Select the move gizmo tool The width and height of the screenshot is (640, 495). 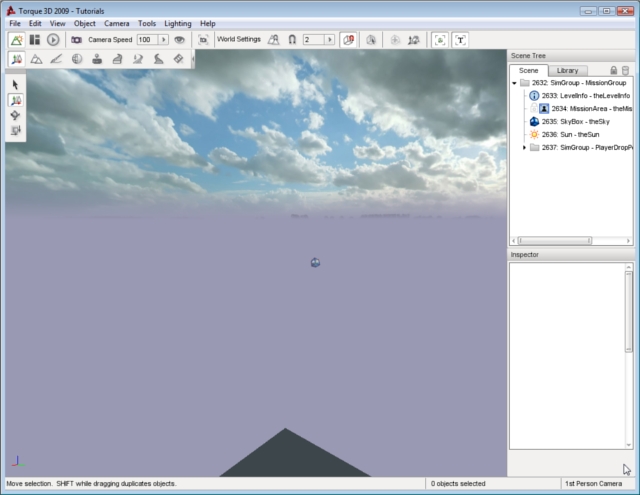pos(16,101)
